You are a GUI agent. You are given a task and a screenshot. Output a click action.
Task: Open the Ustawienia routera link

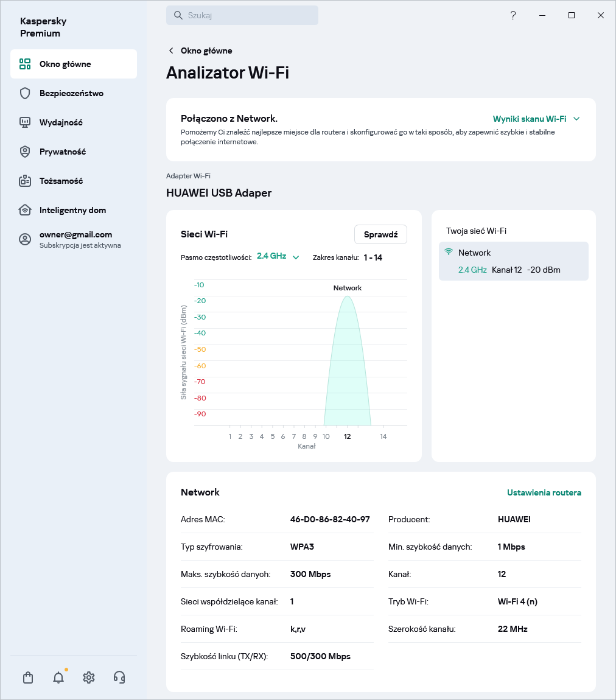[x=544, y=492]
